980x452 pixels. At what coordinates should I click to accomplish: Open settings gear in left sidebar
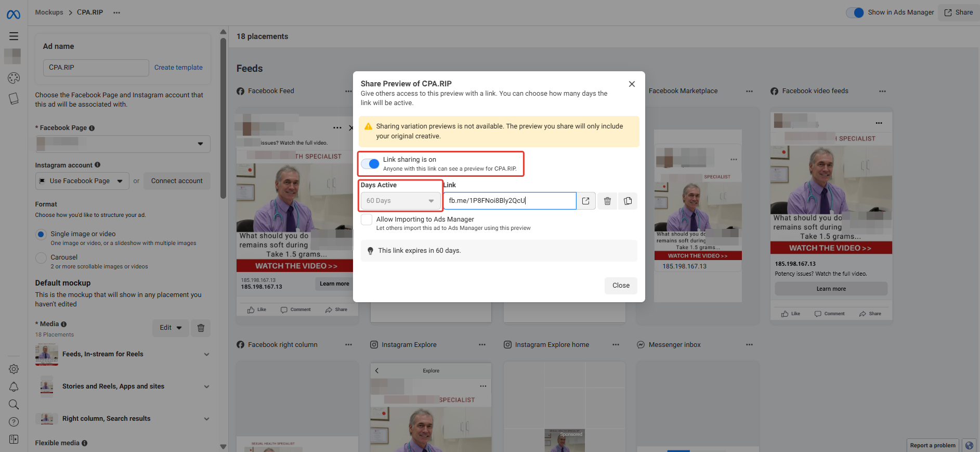(14, 369)
